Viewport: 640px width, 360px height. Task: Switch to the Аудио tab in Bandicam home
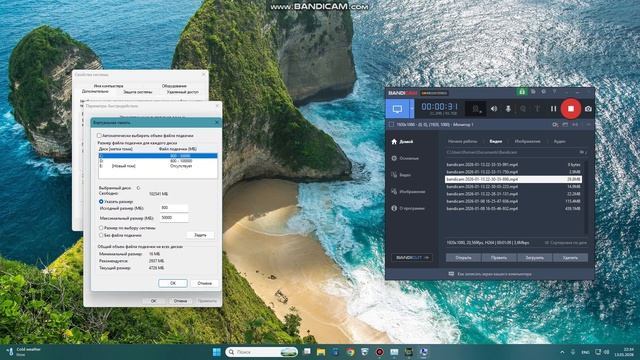point(560,142)
